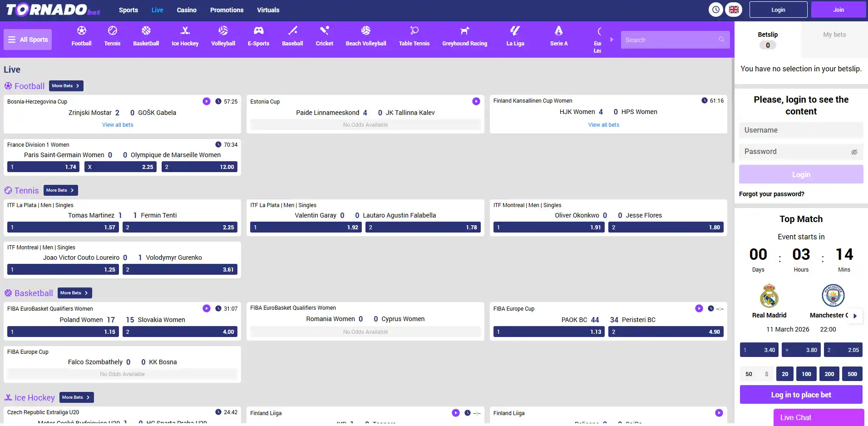Click the UK flag language icon
Screen dimensions: 868x426
[x=734, y=10]
